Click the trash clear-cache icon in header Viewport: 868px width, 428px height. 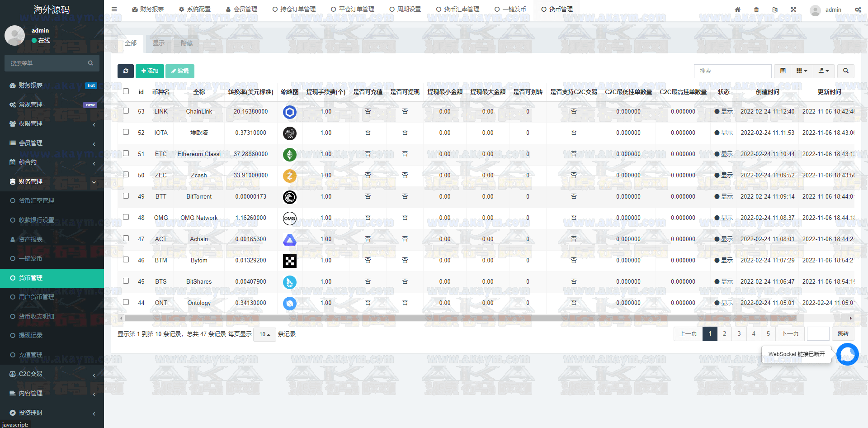coord(756,10)
